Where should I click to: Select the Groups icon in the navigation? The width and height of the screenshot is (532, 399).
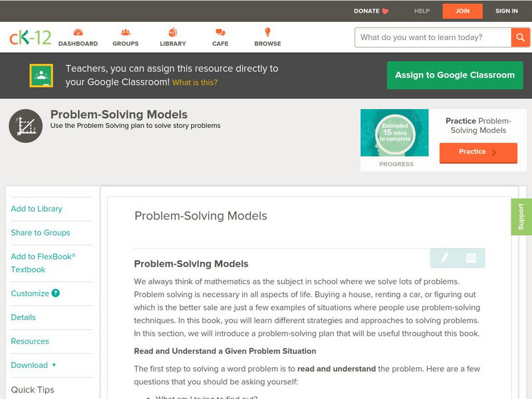click(125, 31)
